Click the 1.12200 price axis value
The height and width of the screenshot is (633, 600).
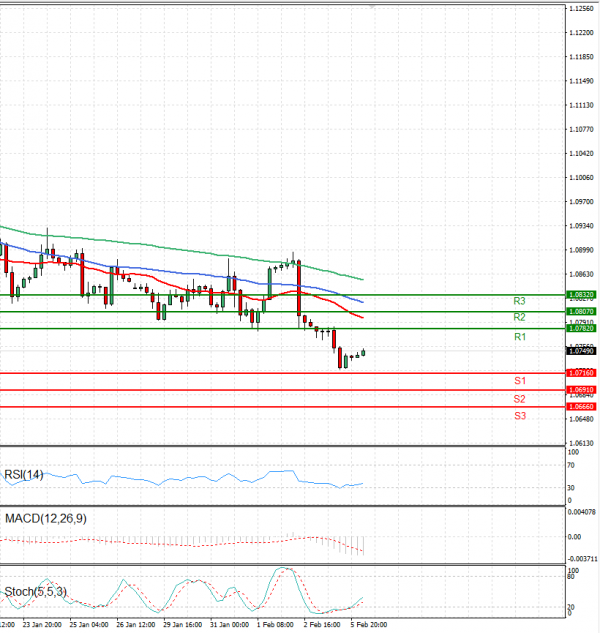coord(581,33)
